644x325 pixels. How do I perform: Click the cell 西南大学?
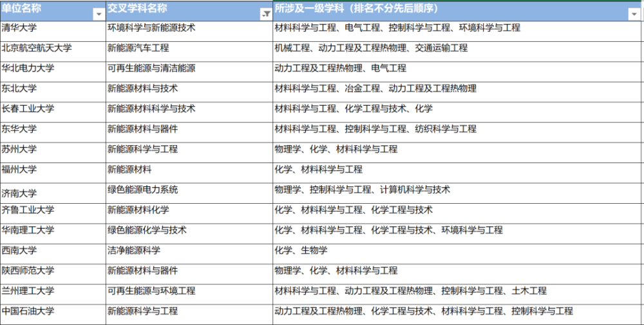click(x=53, y=253)
